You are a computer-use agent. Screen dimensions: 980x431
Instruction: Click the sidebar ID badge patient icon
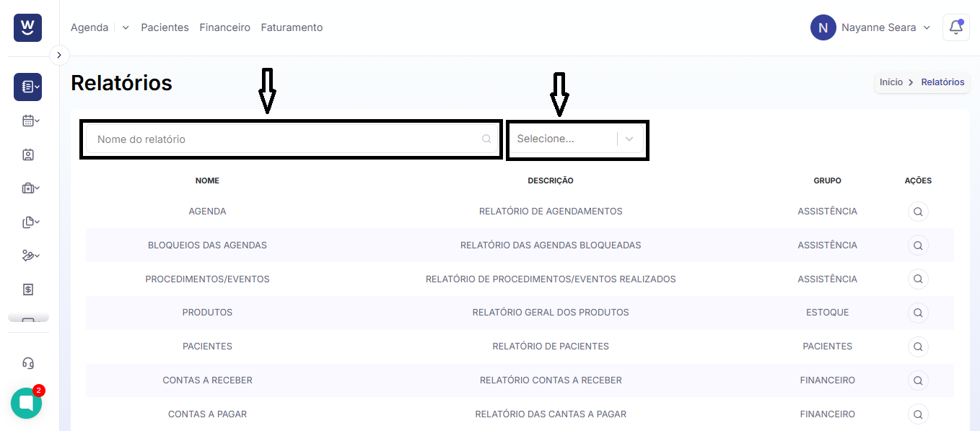(x=28, y=154)
